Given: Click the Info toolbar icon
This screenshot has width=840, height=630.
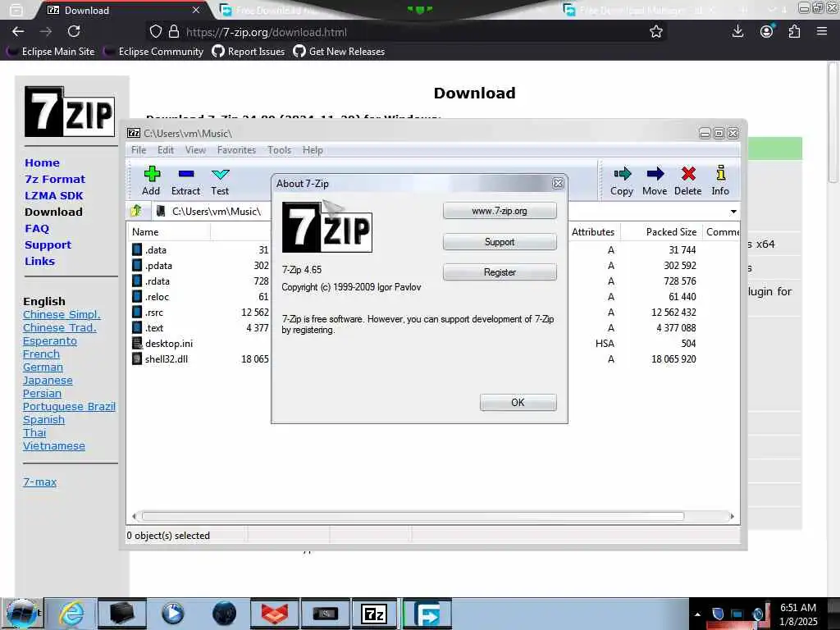Looking at the screenshot, I should (720, 173).
